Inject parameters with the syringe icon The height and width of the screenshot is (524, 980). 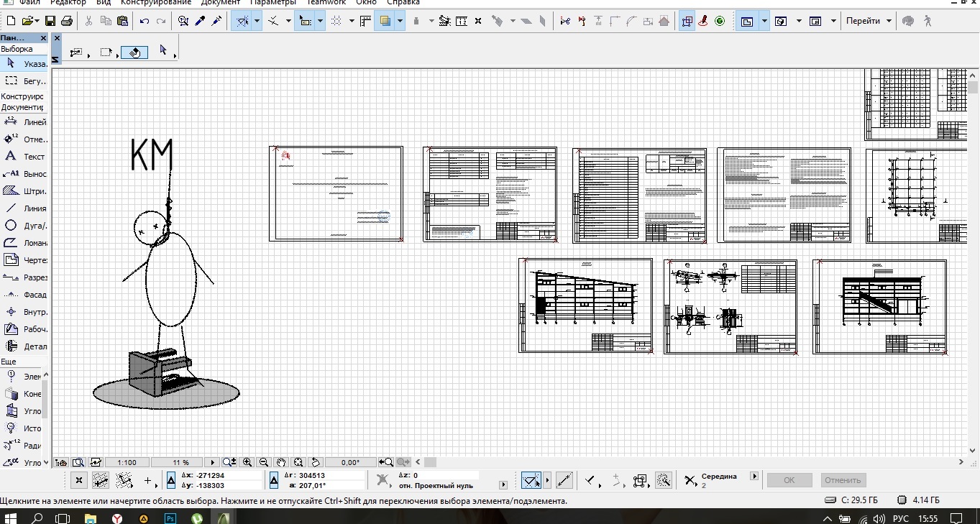pos(217,22)
